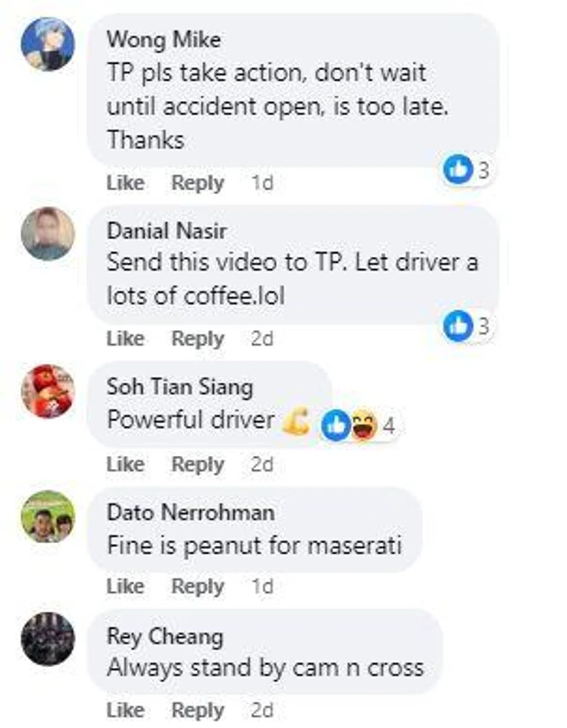567x728 pixels.
Task: Reply to Dato Nerrohman's comment
Action: 198,587
